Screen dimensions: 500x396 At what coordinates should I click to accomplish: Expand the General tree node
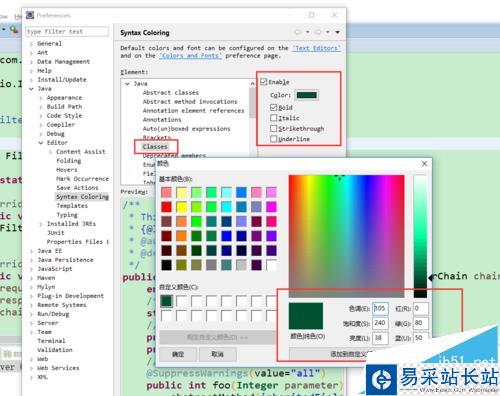31,44
